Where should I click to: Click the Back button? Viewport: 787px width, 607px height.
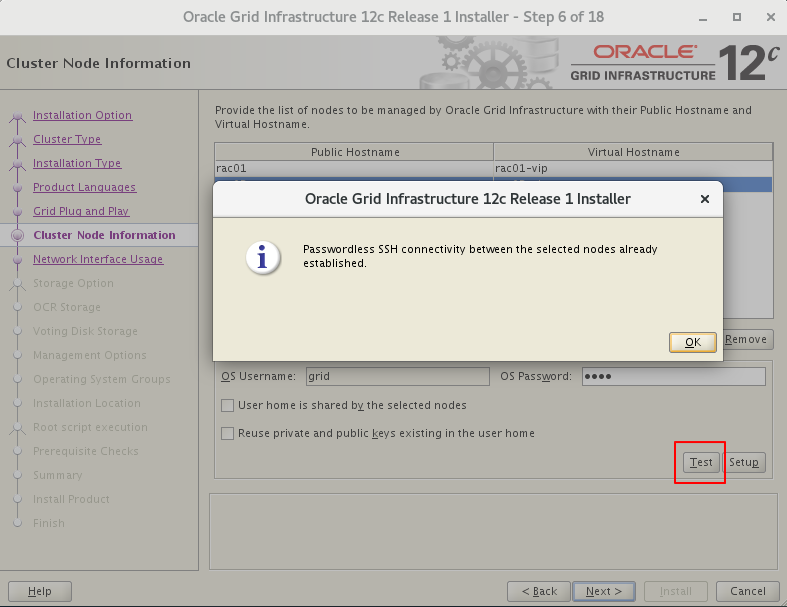click(539, 591)
